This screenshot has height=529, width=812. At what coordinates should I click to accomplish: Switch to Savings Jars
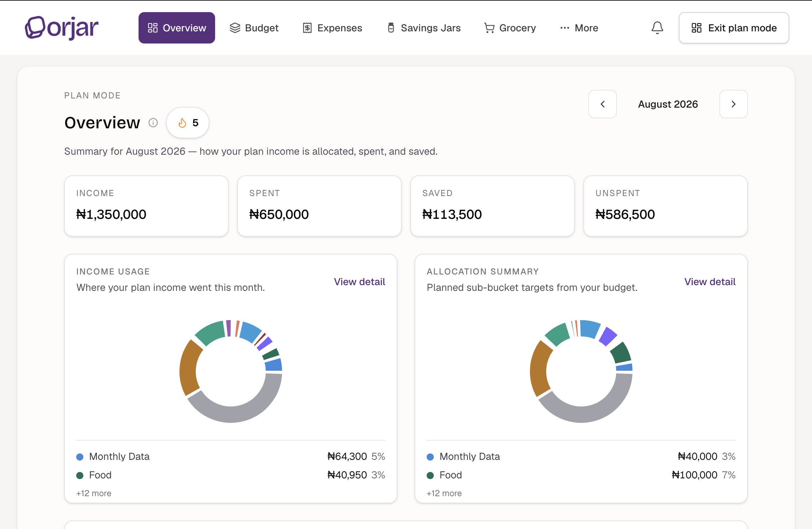click(423, 28)
